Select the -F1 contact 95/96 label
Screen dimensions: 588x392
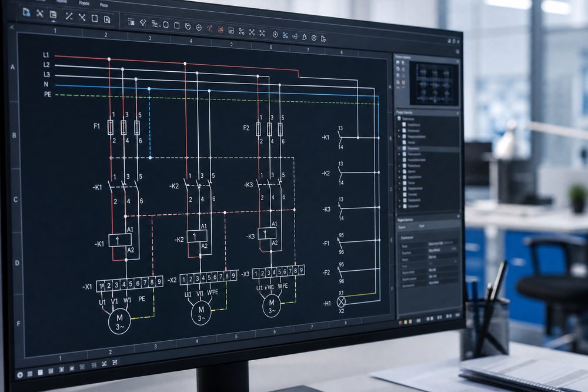[326, 243]
